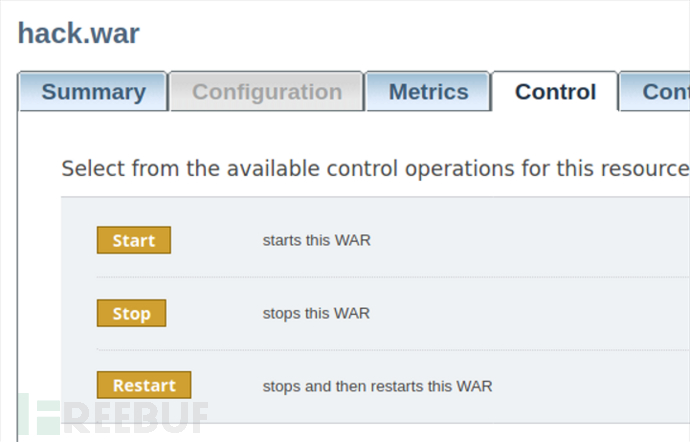The image size is (690, 442).
Task: Select the Control tab
Action: 555,92
